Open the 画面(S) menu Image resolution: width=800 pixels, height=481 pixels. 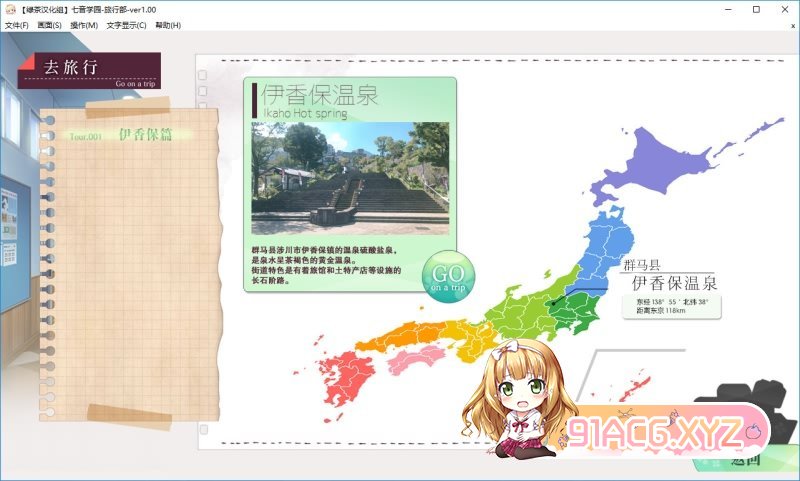(x=50, y=25)
